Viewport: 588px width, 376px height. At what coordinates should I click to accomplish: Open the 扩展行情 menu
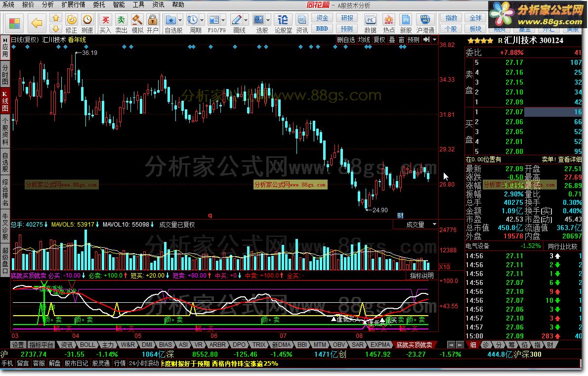pyautogui.click(x=73, y=4)
